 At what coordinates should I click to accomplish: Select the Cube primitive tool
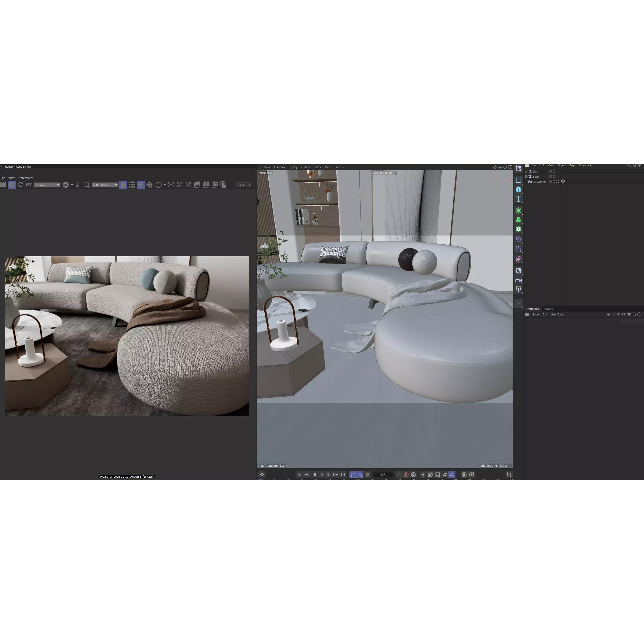coord(518,190)
